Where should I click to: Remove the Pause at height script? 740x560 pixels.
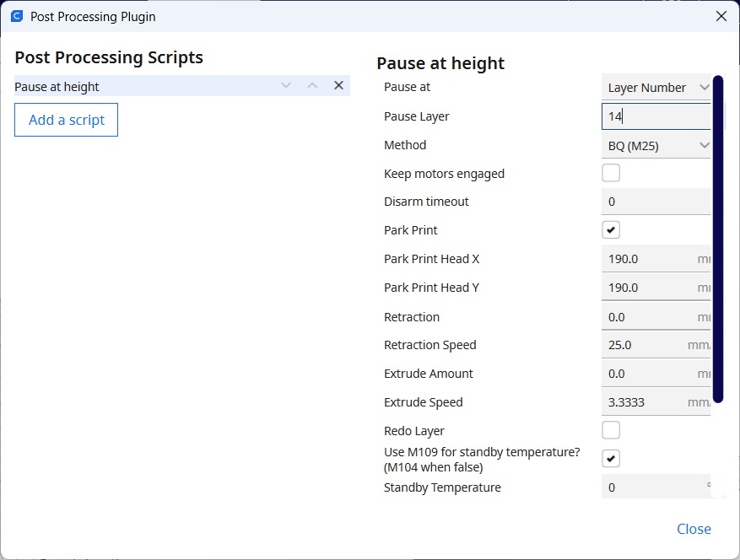tap(338, 86)
